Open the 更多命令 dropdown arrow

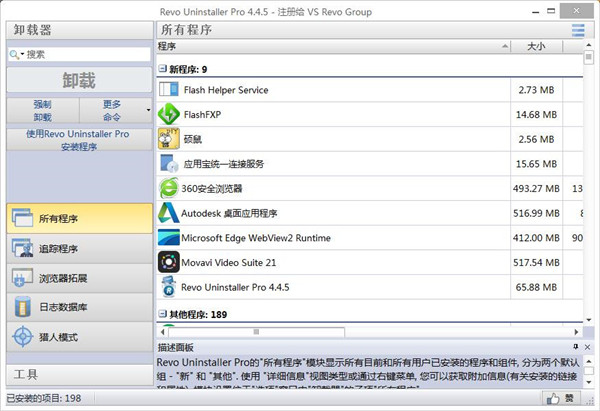tap(148, 110)
